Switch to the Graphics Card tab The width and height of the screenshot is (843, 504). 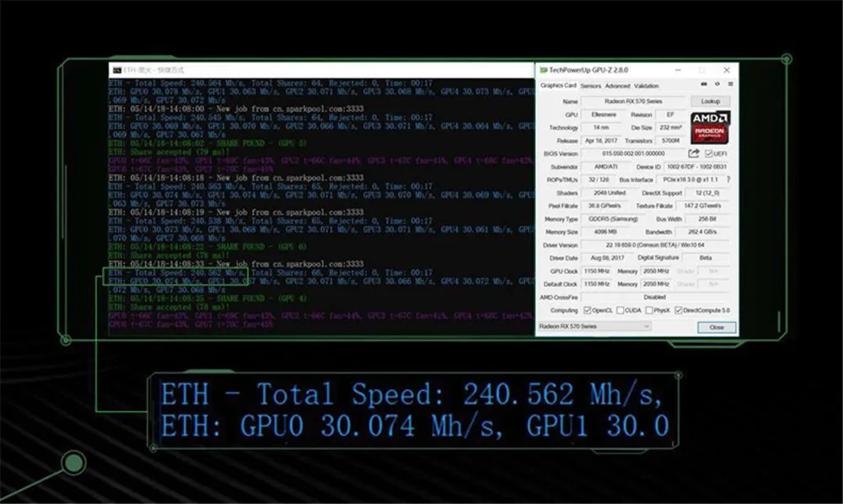pyautogui.click(x=558, y=85)
